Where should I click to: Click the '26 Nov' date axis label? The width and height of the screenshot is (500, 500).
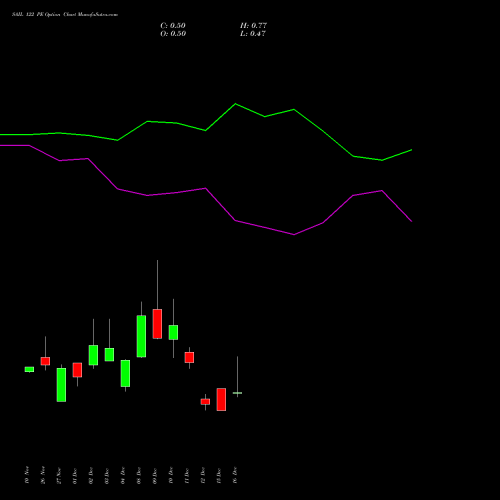(43, 475)
